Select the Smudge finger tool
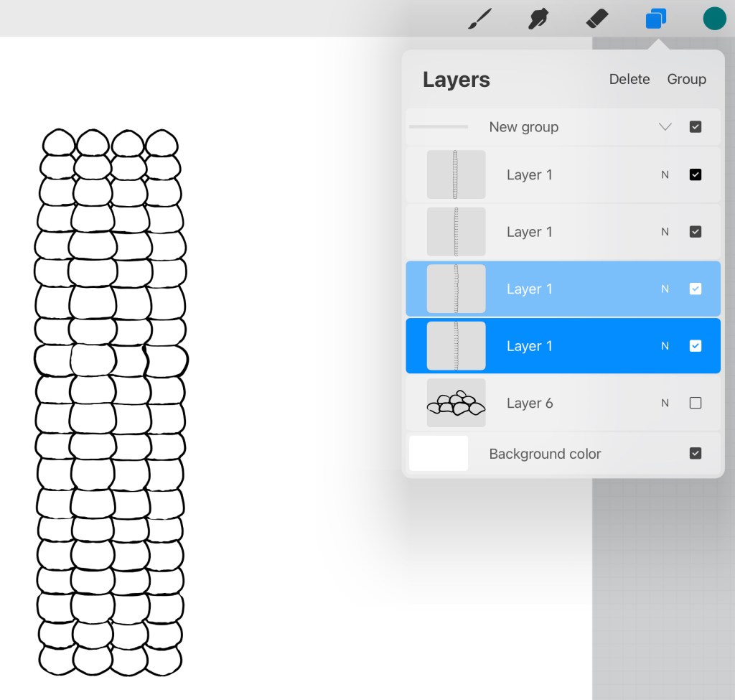735x700 pixels. (538, 19)
